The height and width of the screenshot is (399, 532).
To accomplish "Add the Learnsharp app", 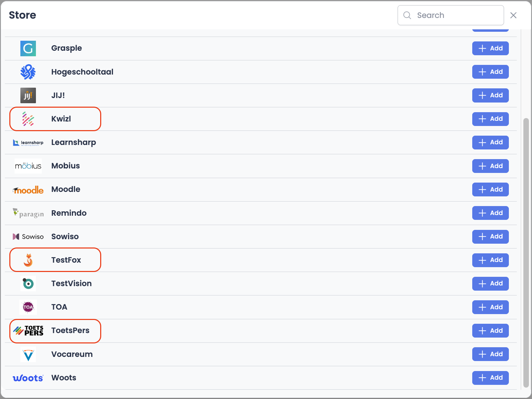I will (x=490, y=142).
